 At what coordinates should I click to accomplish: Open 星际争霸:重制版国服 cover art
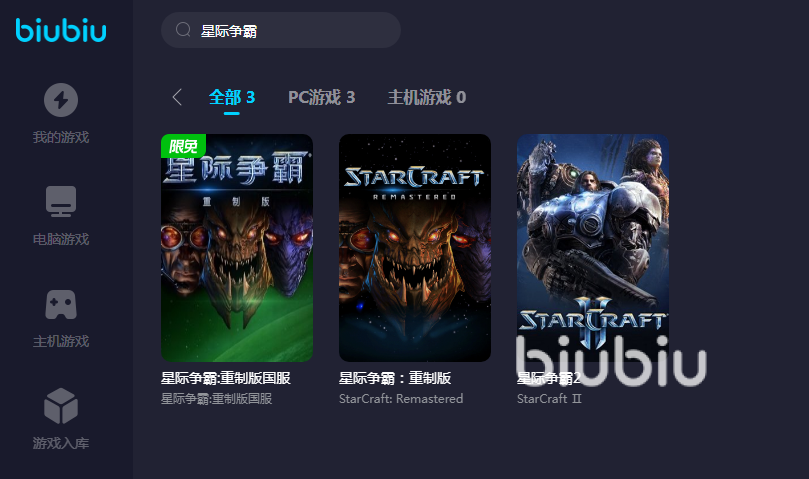pyautogui.click(x=237, y=248)
